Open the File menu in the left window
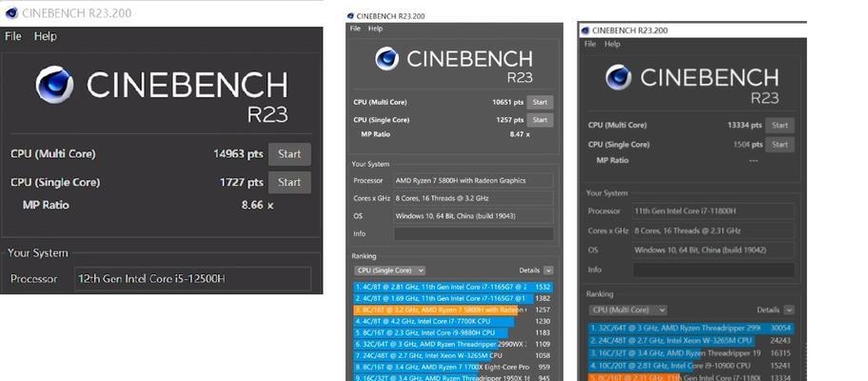This screenshot has height=381, width=868. (13, 36)
